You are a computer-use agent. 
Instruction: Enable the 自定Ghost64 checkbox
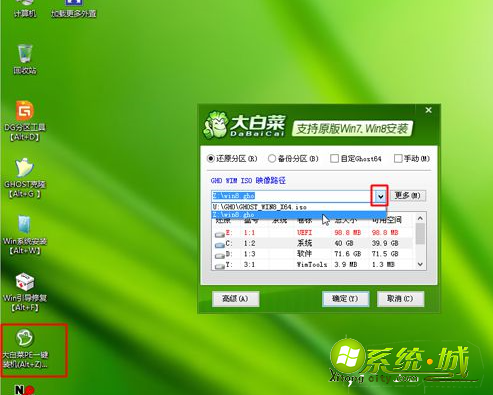(x=334, y=159)
